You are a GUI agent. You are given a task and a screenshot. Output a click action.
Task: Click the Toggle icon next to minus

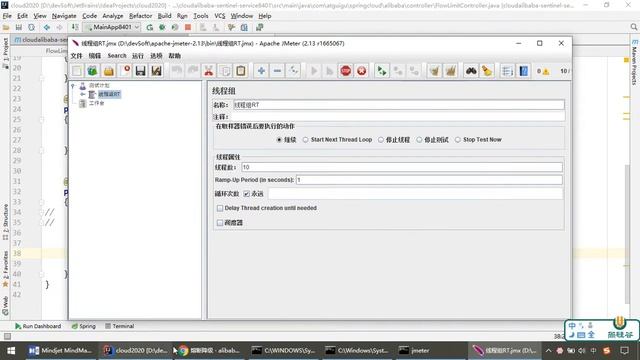293,71
